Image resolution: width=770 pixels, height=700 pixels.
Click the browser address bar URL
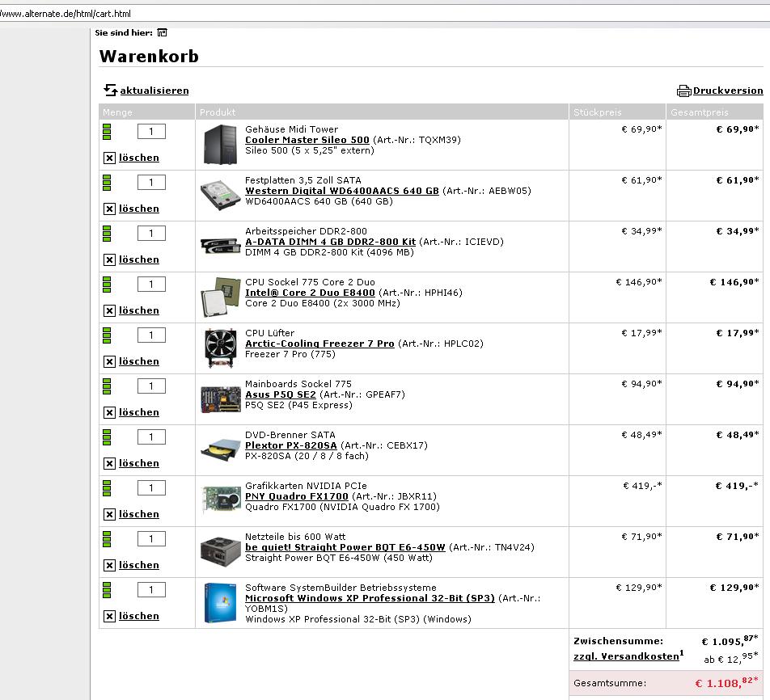66,14
